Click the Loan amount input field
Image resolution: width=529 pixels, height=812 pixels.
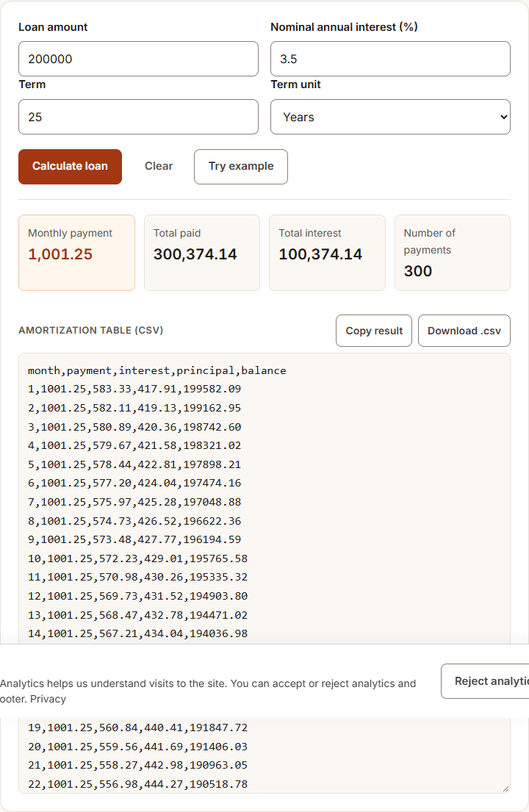click(138, 59)
